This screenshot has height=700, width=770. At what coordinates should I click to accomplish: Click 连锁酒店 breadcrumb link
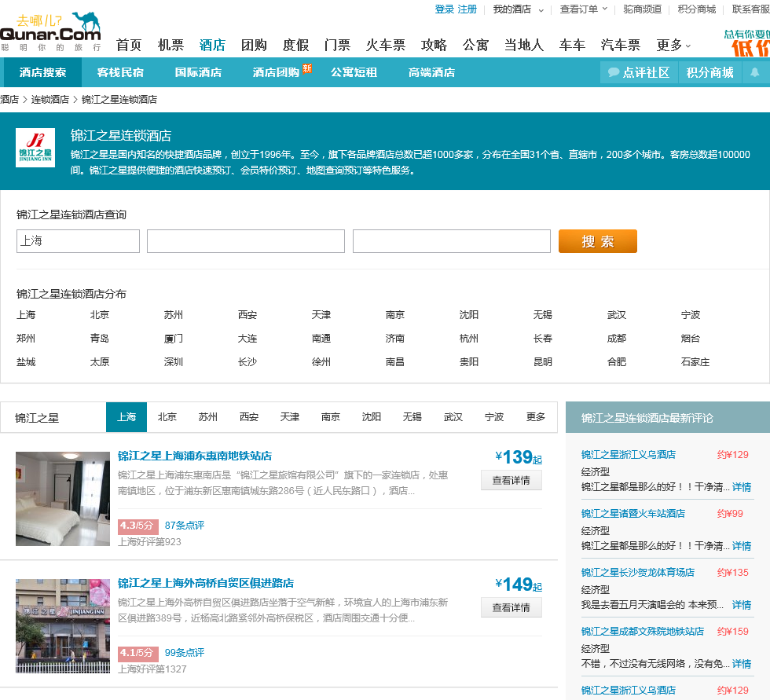pyautogui.click(x=50, y=100)
